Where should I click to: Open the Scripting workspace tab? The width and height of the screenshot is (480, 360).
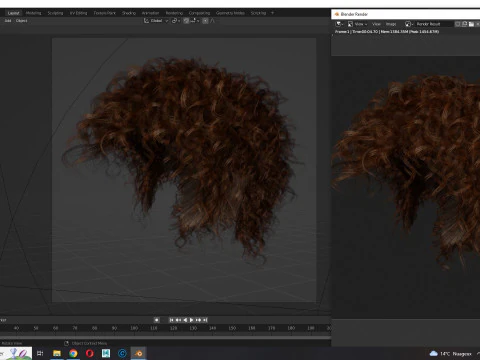point(258,13)
